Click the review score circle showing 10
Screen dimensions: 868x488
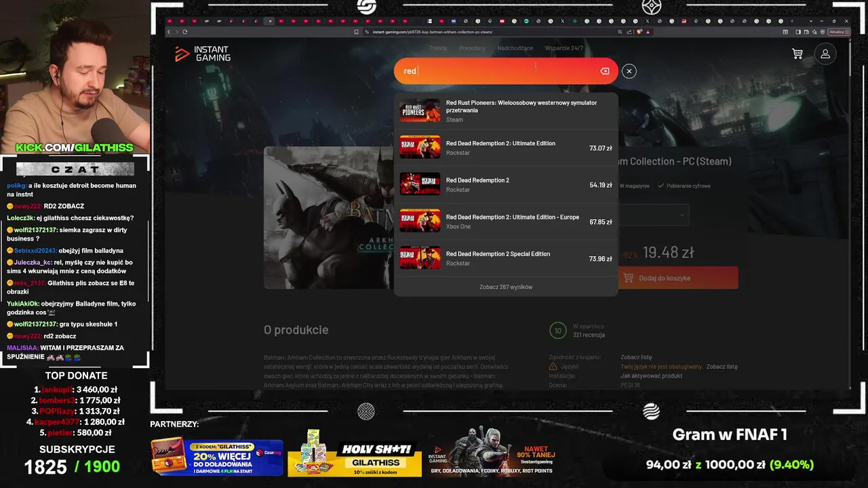pos(558,331)
